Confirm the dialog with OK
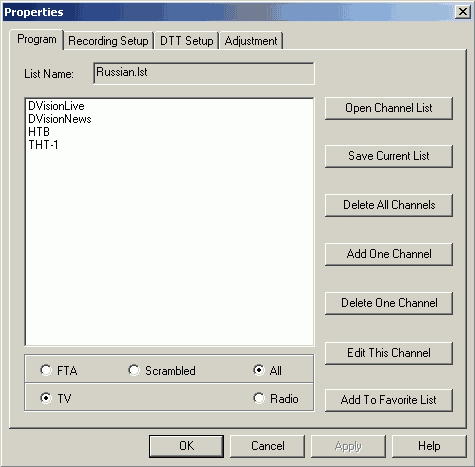This screenshot has height=467, width=475. pyautogui.click(x=186, y=446)
